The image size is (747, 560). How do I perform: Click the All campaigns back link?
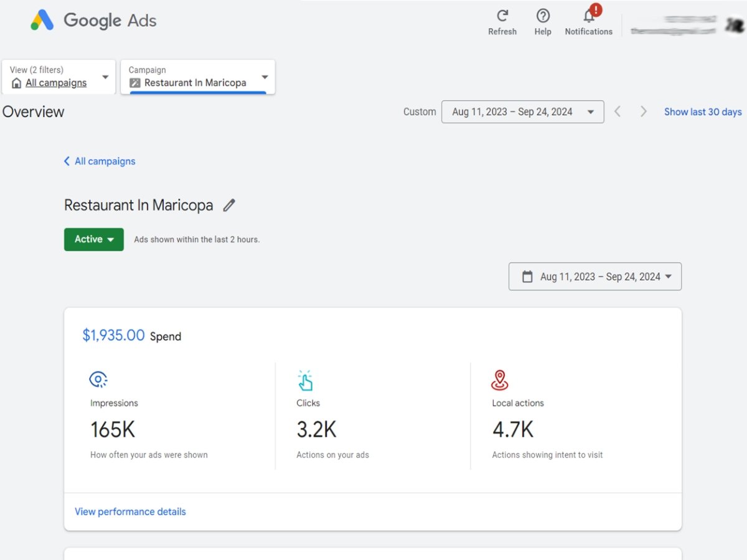(x=105, y=161)
